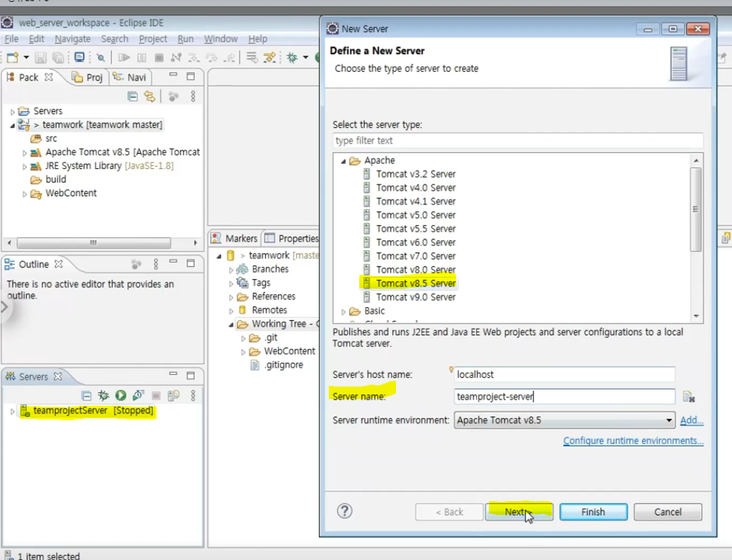Expand teamprojectServer in Servers view

pos(13,411)
